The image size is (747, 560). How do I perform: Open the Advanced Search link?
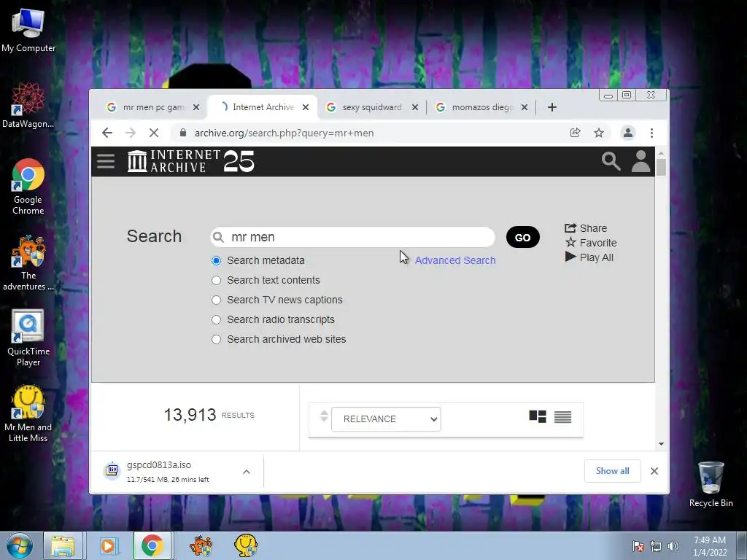click(x=455, y=260)
